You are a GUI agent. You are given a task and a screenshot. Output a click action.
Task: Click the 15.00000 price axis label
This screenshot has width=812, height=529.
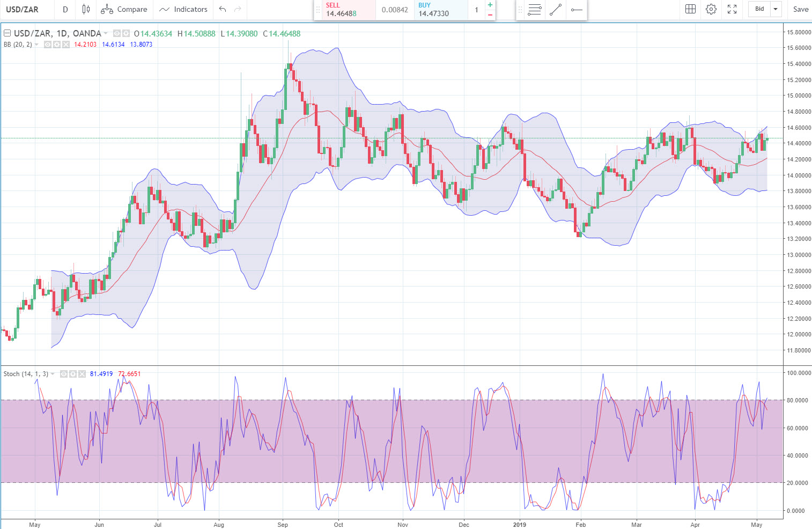tap(799, 95)
